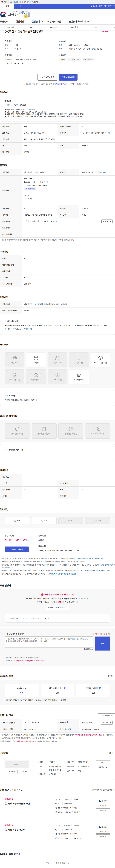Select the 교육비 지원 benefit icon
Screen dimensions: 115x868
coord(79,360)
